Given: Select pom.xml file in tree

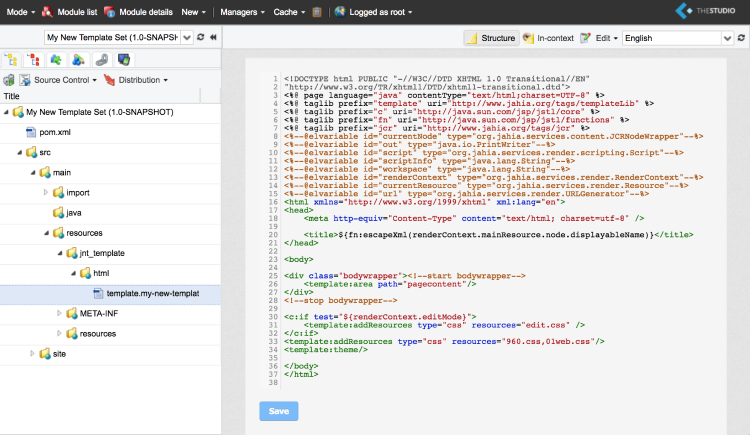Looking at the screenshot, I should point(55,132).
